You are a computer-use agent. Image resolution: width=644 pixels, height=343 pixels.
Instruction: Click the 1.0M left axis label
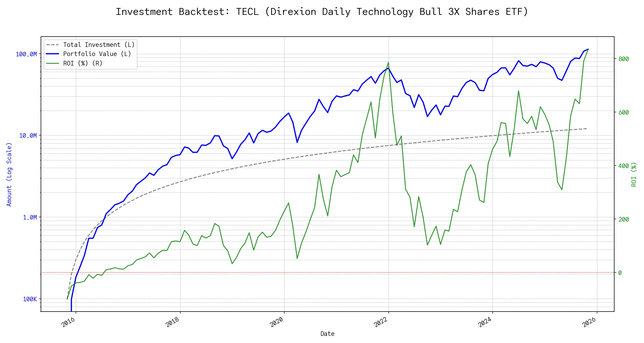30,218
